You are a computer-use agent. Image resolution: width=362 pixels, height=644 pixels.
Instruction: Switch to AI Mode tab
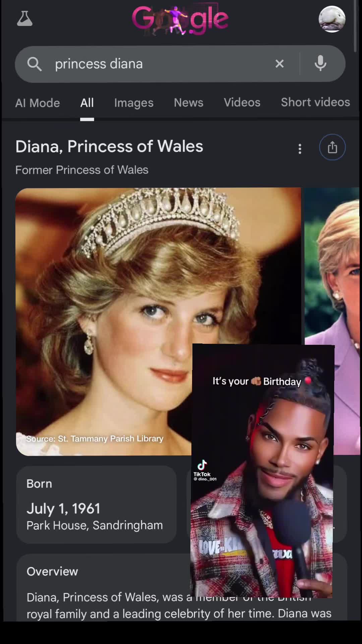coord(38,103)
